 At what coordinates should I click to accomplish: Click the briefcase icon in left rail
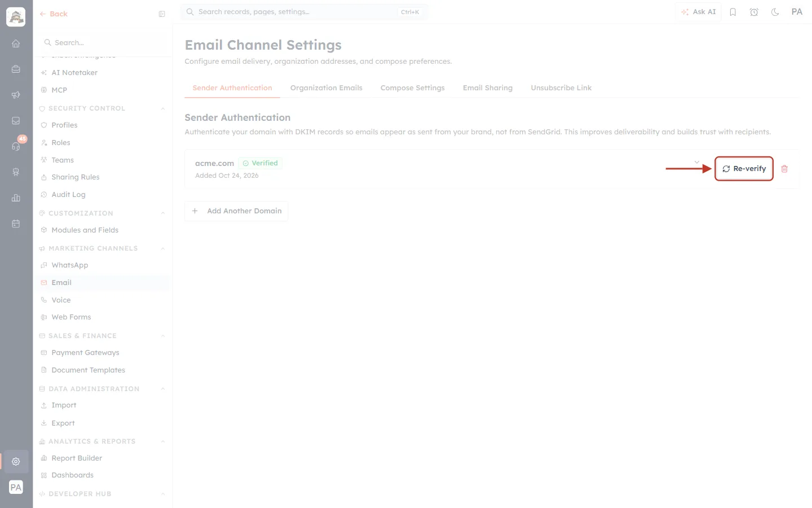click(x=16, y=69)
